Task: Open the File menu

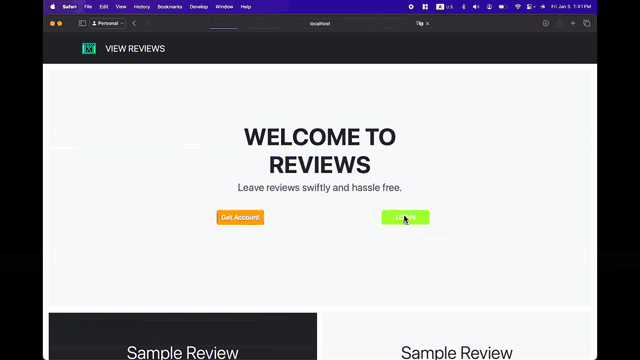Action: pos(88,7)
